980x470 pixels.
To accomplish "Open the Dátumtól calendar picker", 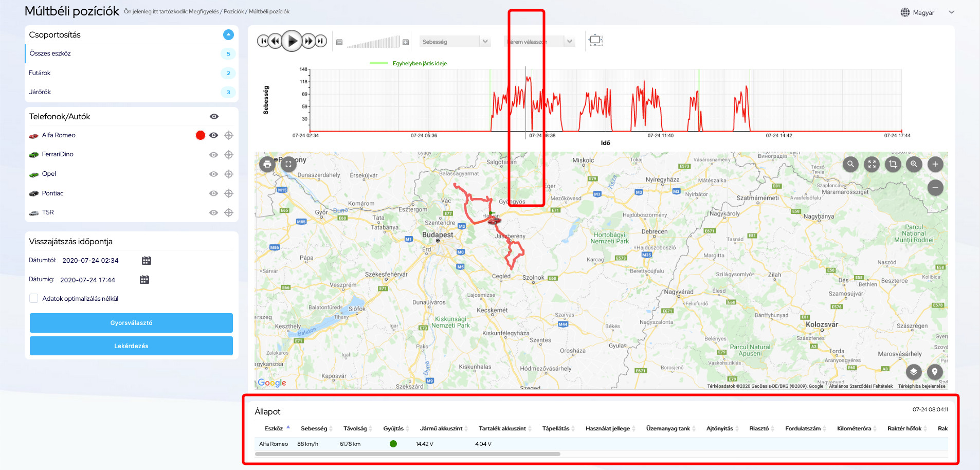I will pos(147,261).
